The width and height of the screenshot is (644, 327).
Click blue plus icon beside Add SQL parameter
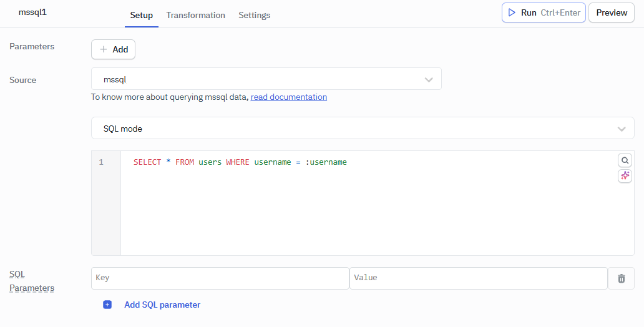(x=107, y=305)
